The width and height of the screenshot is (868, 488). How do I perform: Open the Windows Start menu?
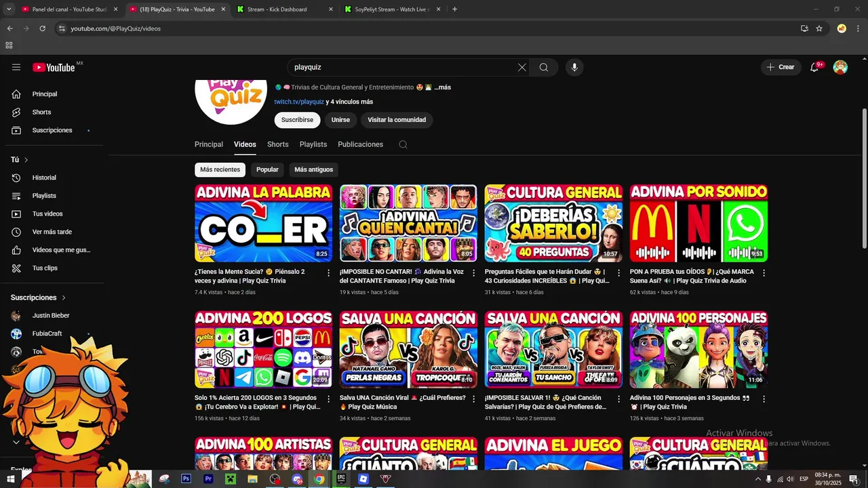[11, 479]
